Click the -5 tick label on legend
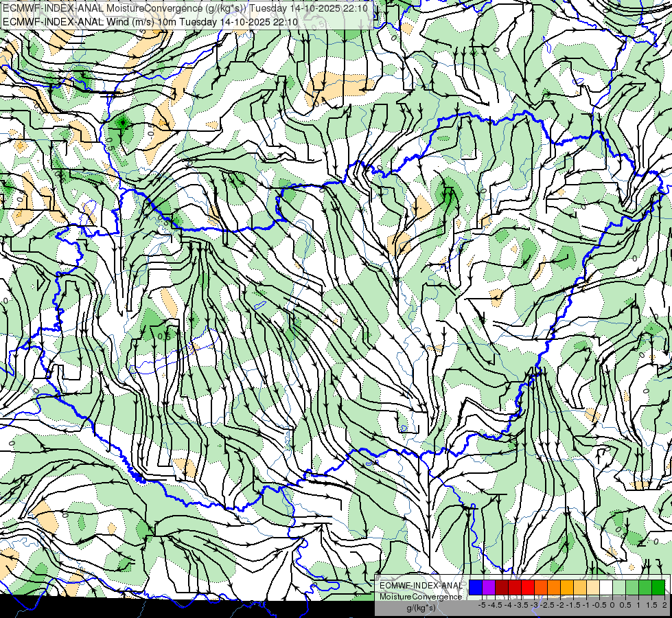Image resolution: width=672 pixels, height=618 pixels. pos(482,605)
